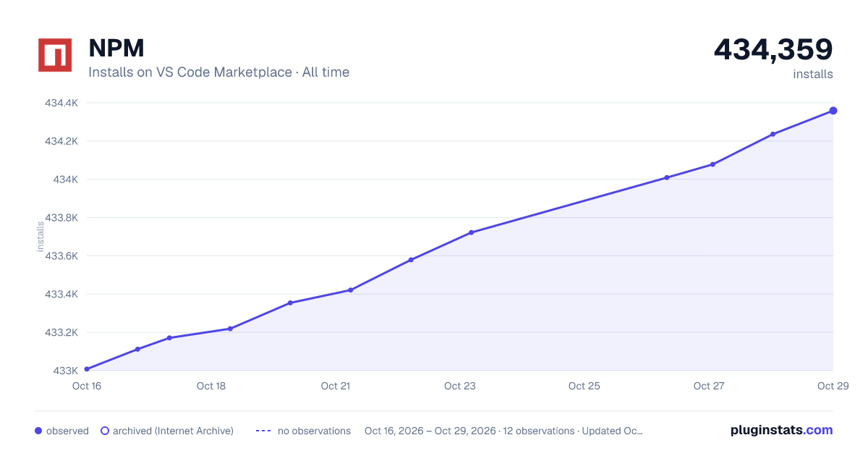Click the data point above Oct 23
Screen dimensions: 868x456
tap(471, 232)
